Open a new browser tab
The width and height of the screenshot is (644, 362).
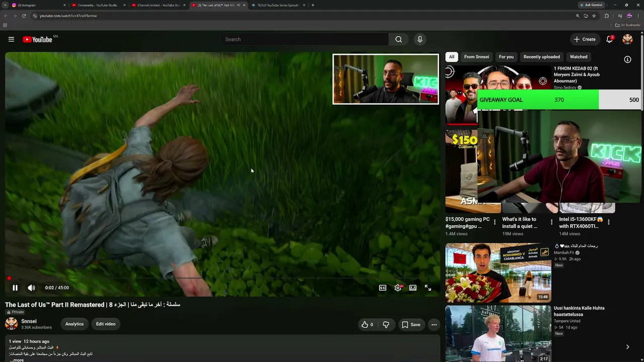coord(313,5)
